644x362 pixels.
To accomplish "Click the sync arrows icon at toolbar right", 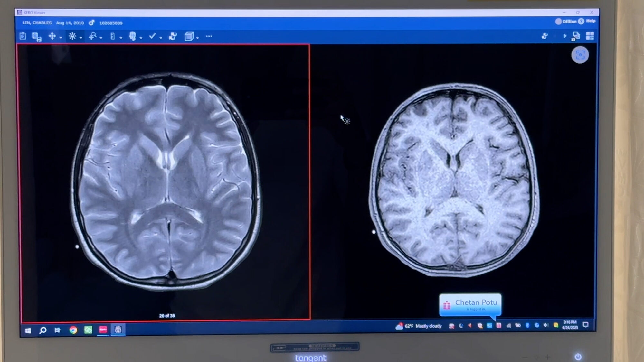I will point(545,36).
